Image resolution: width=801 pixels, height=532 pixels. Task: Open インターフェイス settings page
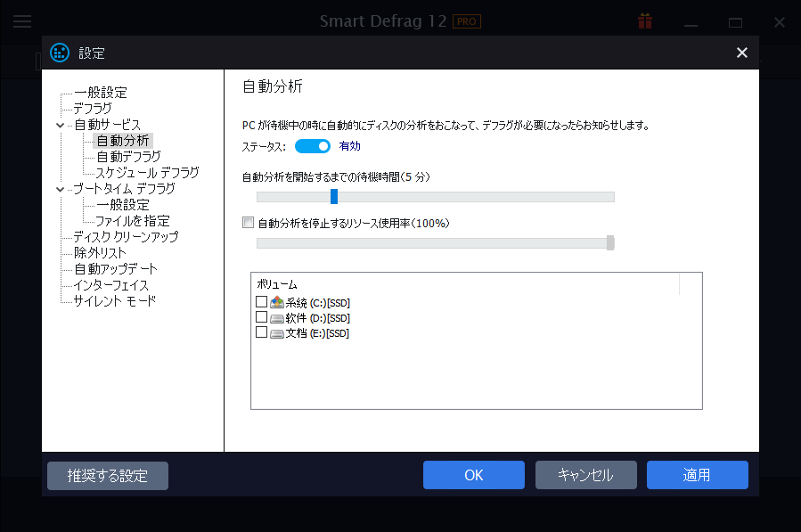[x=110, y=284]
